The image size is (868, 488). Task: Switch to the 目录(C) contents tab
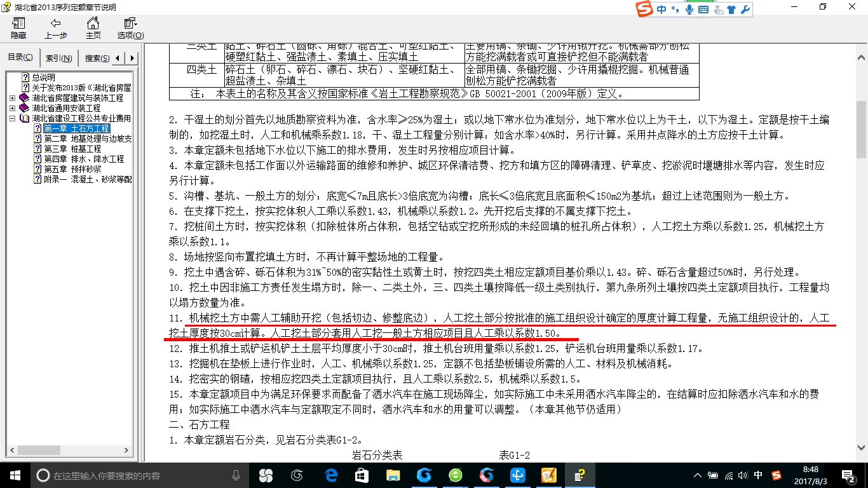(20, 58)
